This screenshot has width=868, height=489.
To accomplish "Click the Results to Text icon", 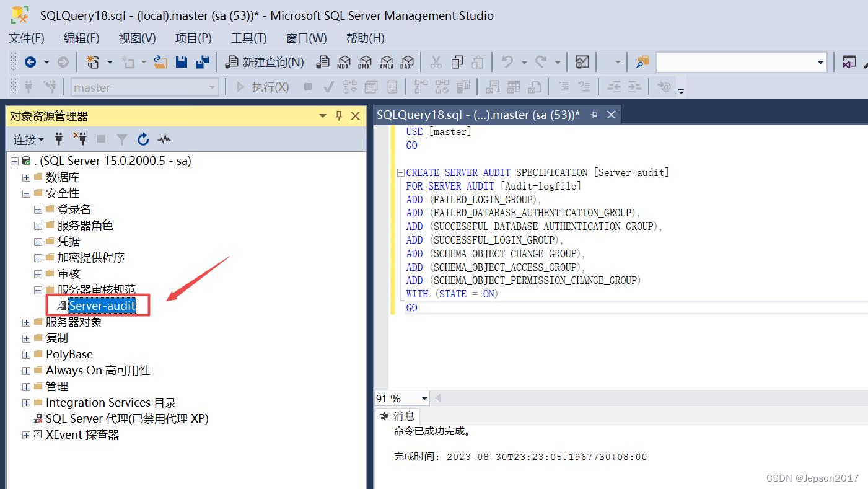I will click(x=493, y=87).
